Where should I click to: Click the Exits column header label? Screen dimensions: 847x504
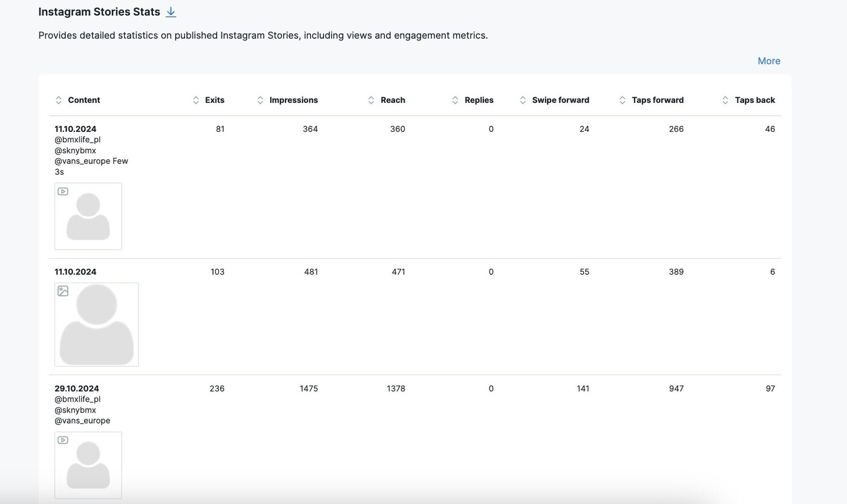click(215, 100)
